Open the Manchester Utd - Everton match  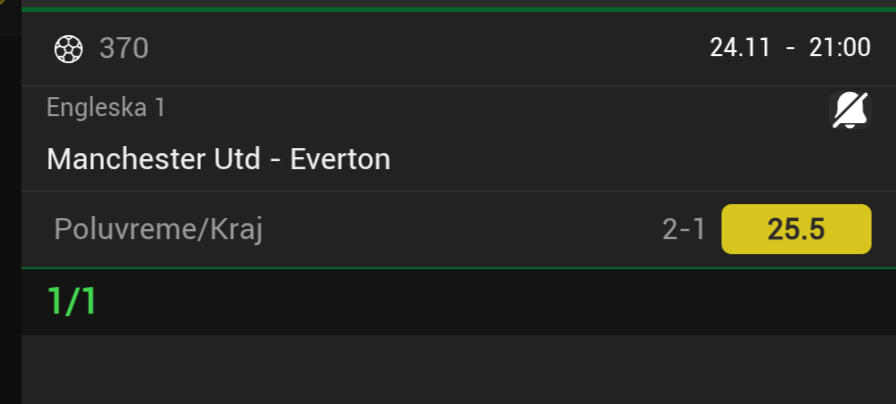click(218, 159)
